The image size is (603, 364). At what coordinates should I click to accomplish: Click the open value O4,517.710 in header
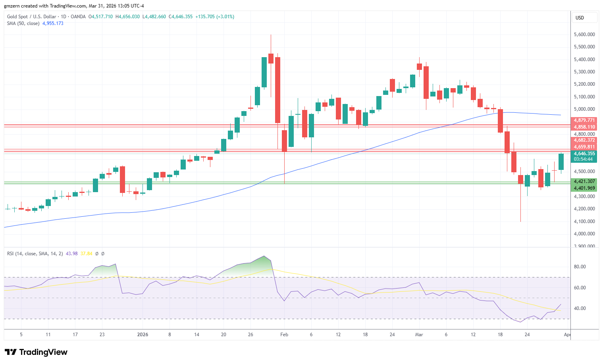point(100,17)
